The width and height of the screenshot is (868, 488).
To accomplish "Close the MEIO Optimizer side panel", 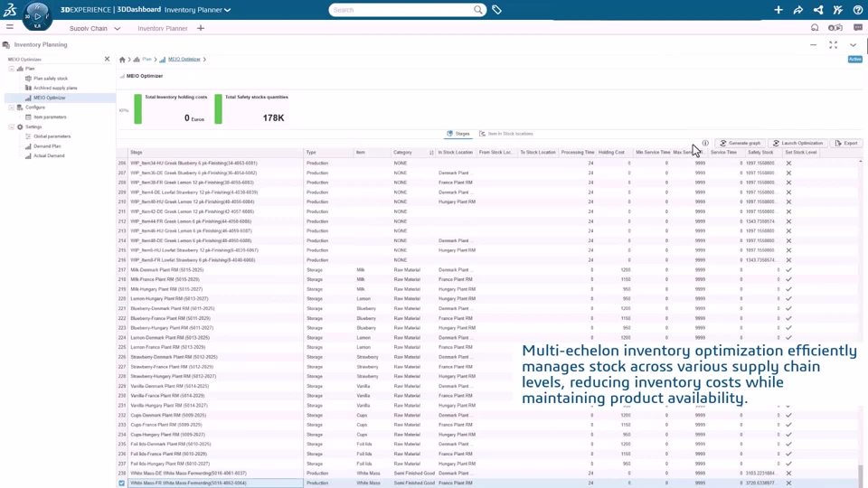I will click(107, 59).
